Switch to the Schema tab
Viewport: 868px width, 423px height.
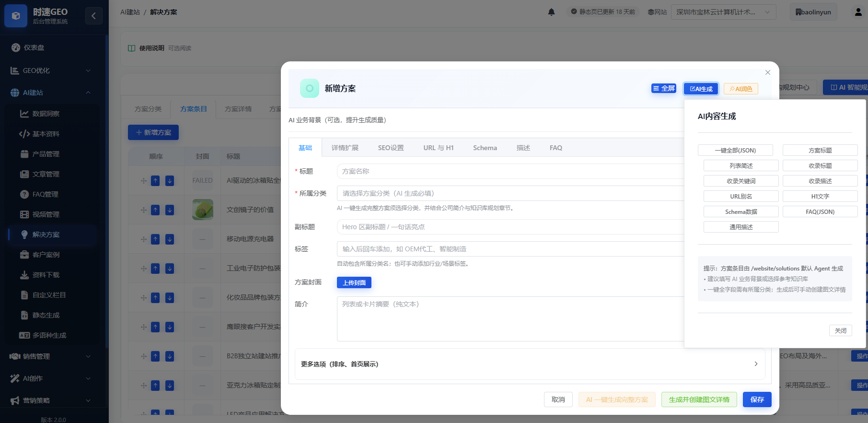(485, 148)
